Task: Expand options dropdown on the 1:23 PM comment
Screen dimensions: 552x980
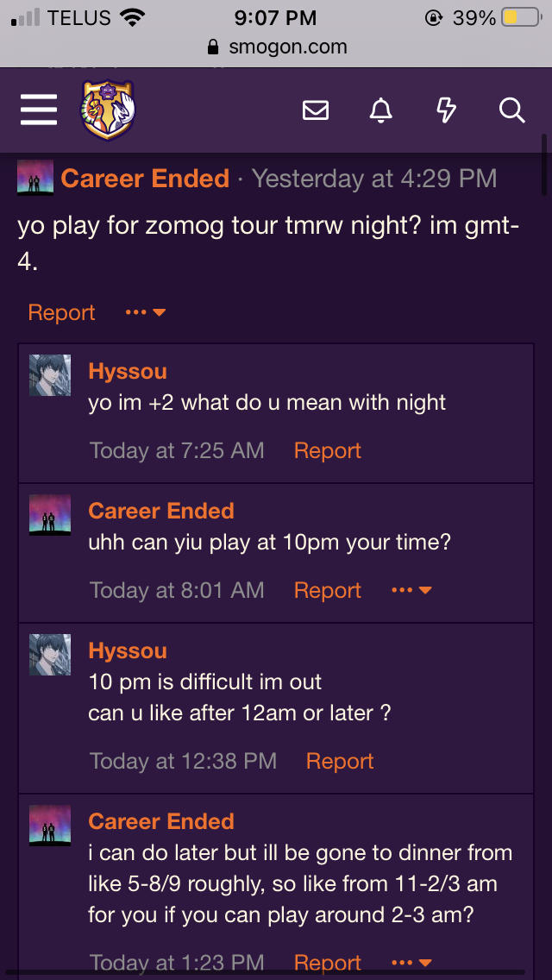Action: [x=412, y=963]
